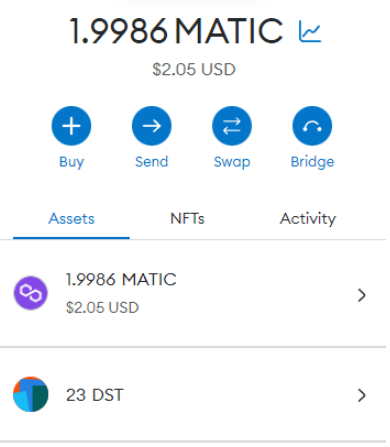
Task: Open the Activity tab
Action: point(308,219)
